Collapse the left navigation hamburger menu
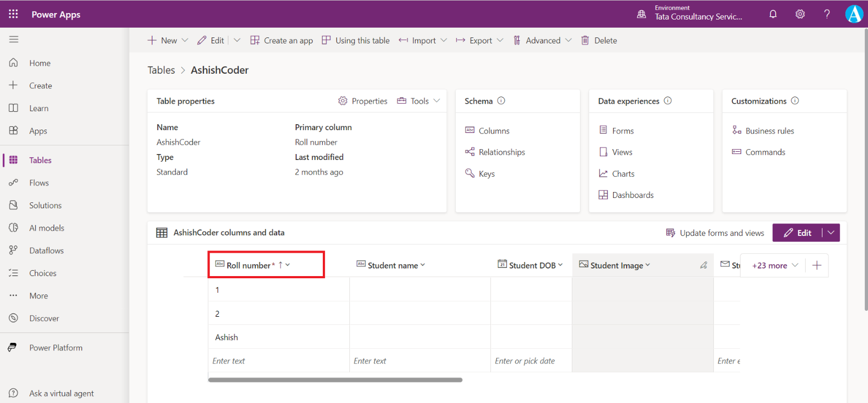 [x=14, y=40]
